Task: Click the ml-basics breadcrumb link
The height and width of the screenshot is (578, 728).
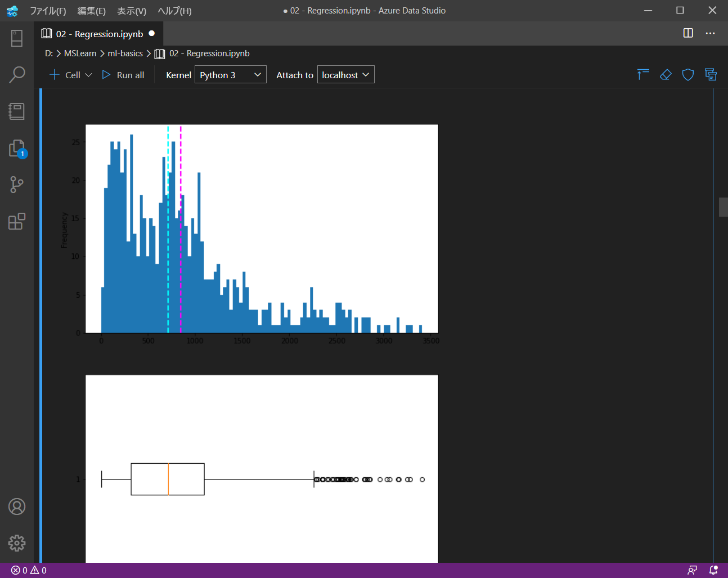Action: click(125, 53)
